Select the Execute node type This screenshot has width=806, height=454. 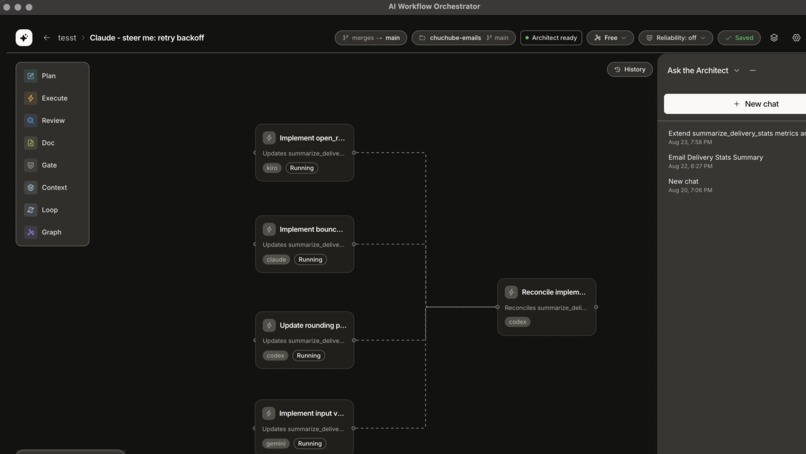click(52, 98)
